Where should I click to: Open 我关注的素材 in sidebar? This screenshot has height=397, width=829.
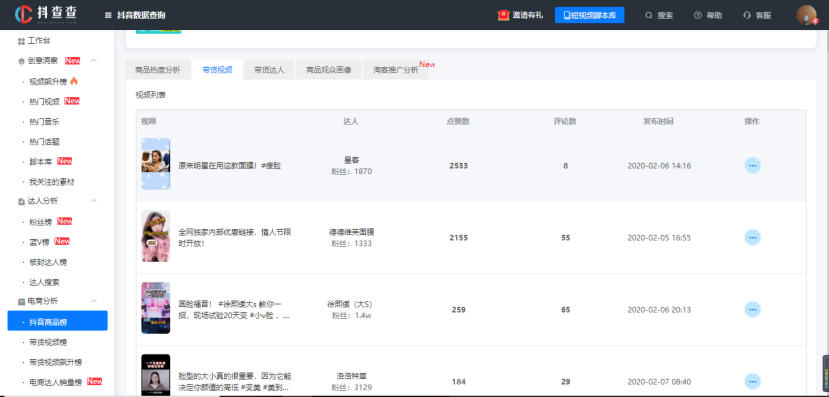[52, 182]
